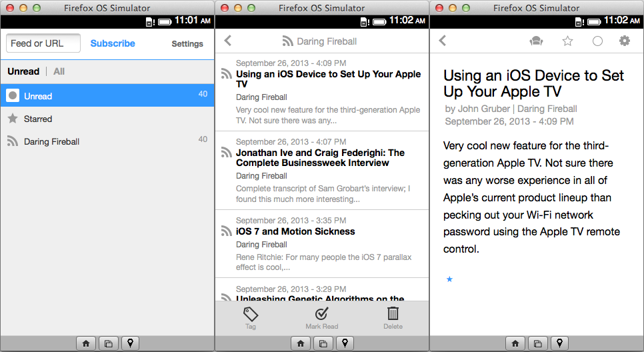Click Mark Read checkmark icon
The height and width of the screenshot is (352, 644).
pyautogui.click(x=321, y=314)
